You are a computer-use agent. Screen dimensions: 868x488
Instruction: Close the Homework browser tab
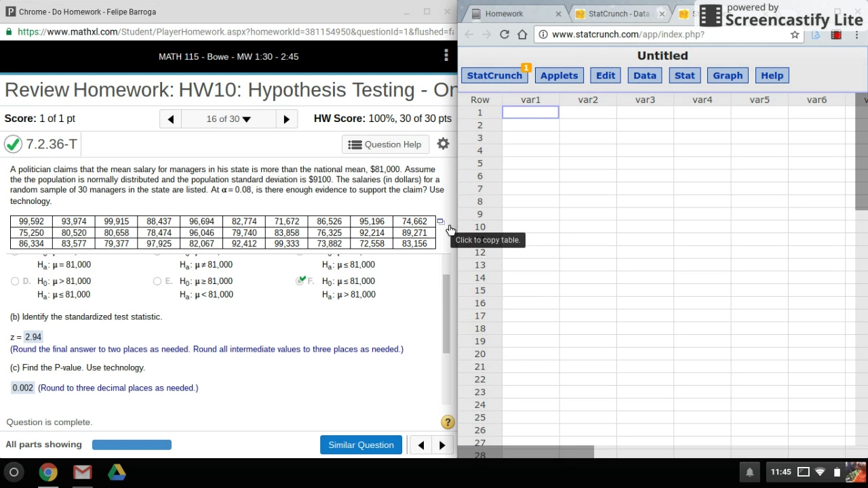coord(558,14)
